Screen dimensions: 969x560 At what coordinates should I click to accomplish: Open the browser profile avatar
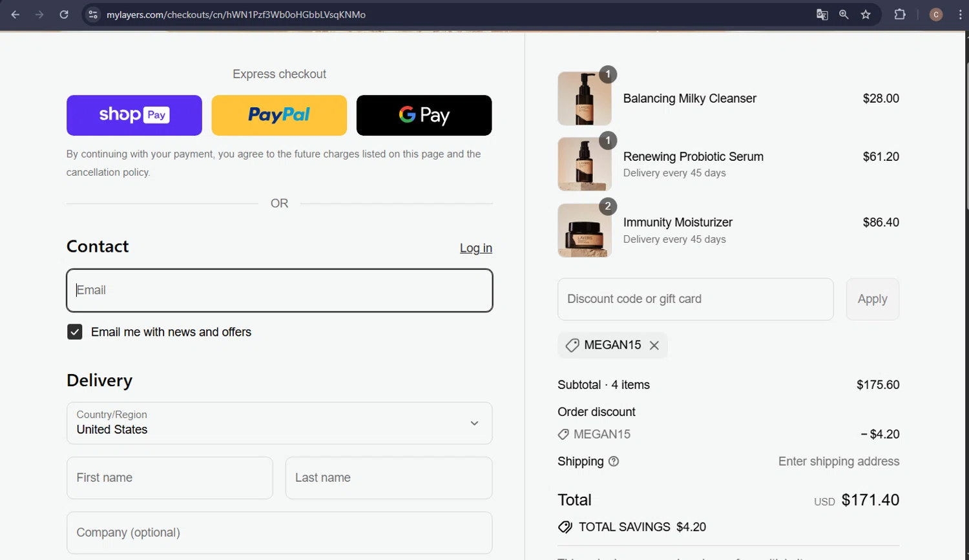[x=935, y=14]
